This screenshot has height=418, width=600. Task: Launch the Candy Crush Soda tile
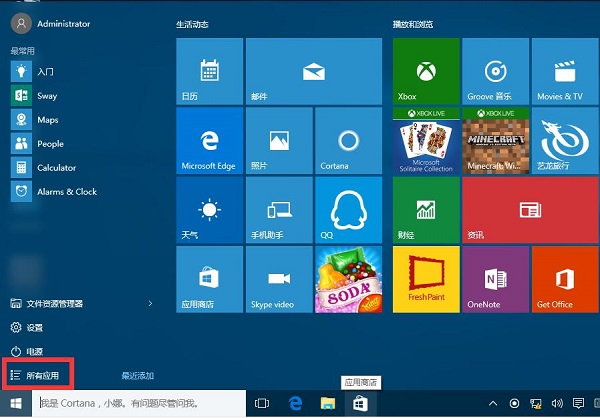348,279
